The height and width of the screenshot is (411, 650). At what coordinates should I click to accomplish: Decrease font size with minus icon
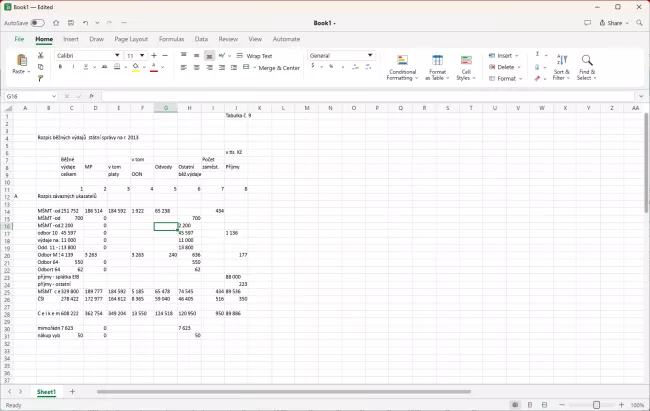165,56
